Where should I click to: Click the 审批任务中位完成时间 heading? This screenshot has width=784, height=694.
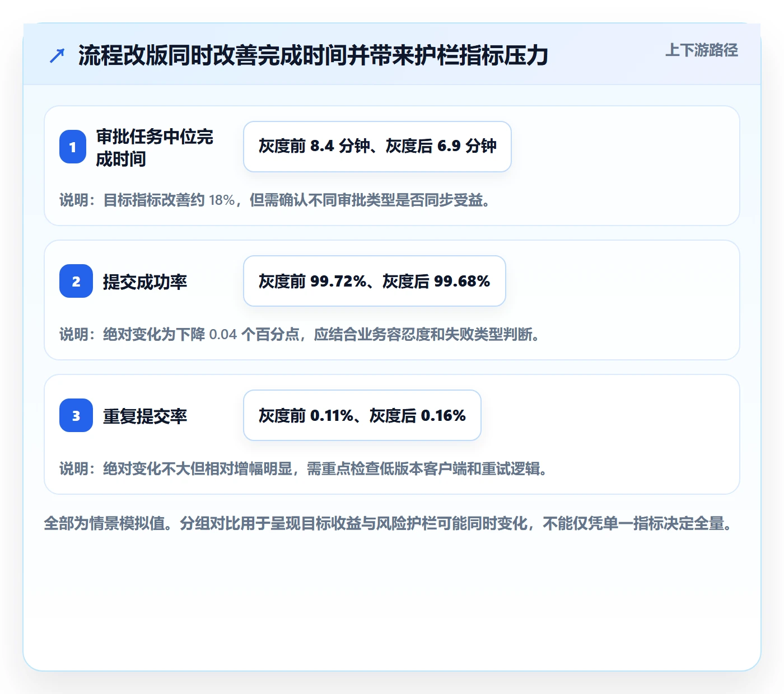coord(155,147)
